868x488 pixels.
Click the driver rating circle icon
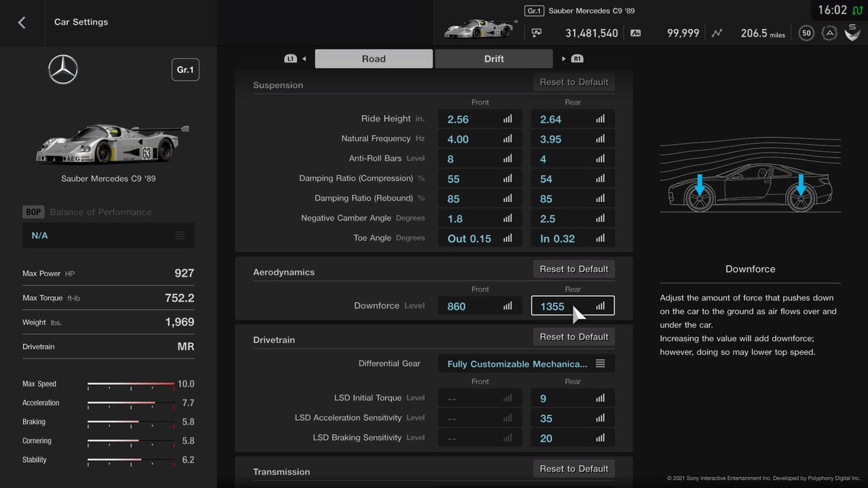click(829, 33)
